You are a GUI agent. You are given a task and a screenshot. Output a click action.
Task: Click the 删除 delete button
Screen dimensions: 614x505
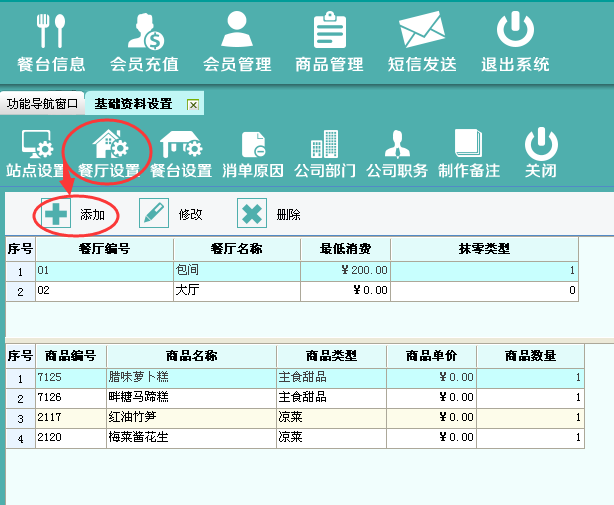269,214
